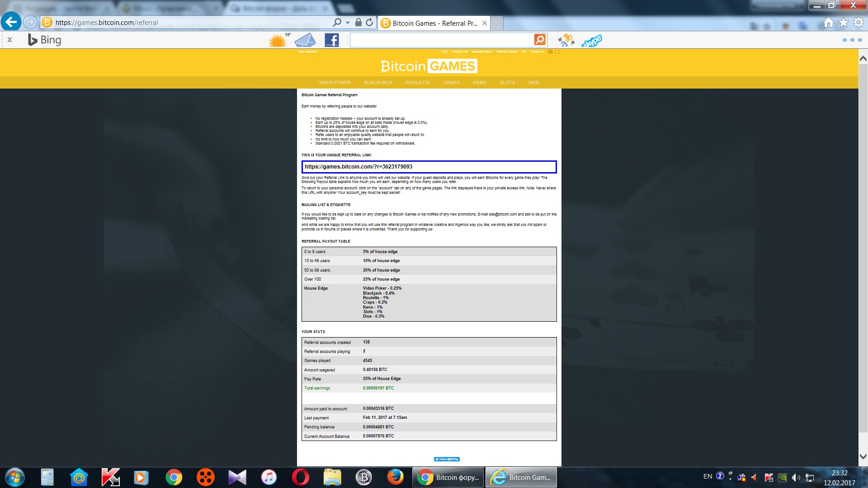Open the Provably Fair link
868x488 pixels.
(459, 52)
